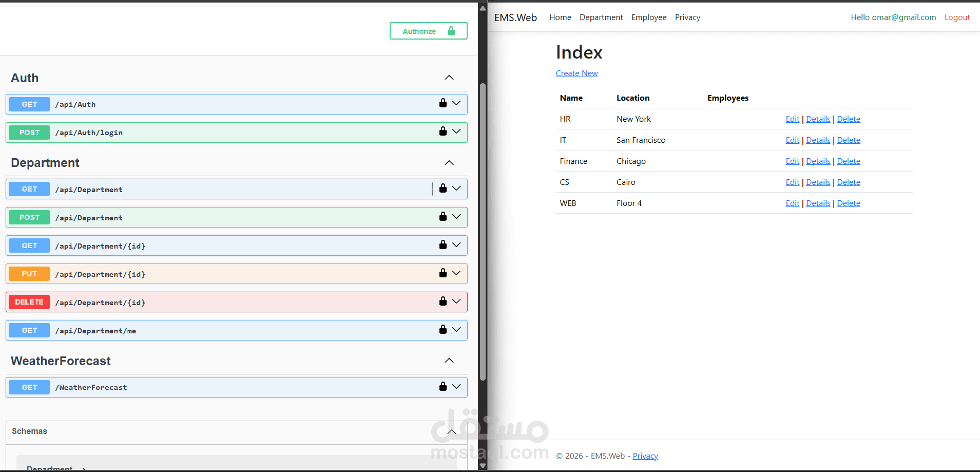Click GET badge of /WeatherForecast
Screen dimensions: 980x472
[x=29, y=387]
